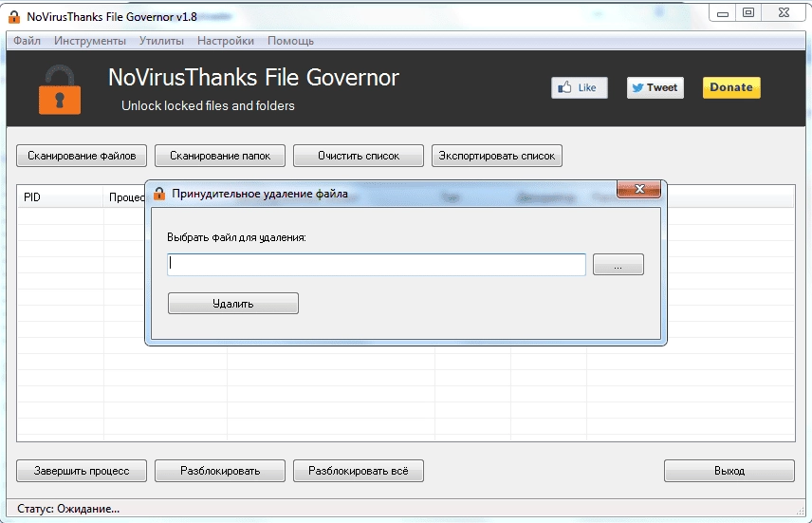The image size is (812, 523).
Task: Open the Настройки menu
Action: [226, 41]
